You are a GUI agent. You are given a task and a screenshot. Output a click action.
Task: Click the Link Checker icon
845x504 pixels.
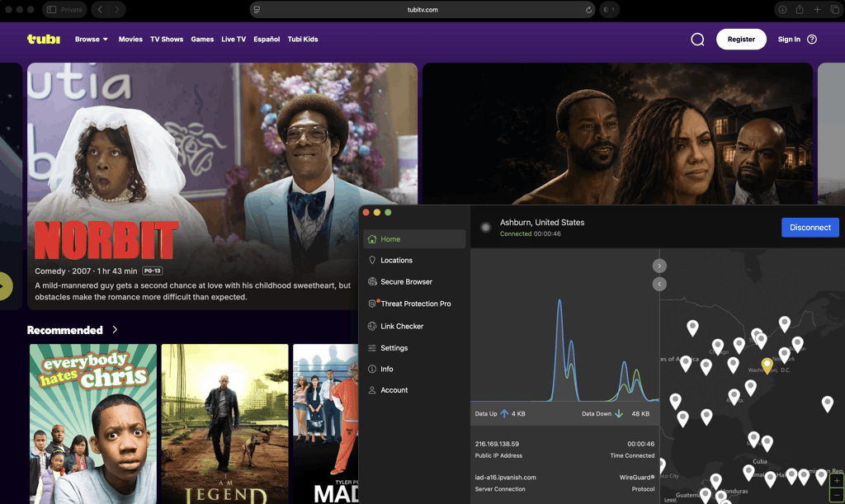click(372, 326)
